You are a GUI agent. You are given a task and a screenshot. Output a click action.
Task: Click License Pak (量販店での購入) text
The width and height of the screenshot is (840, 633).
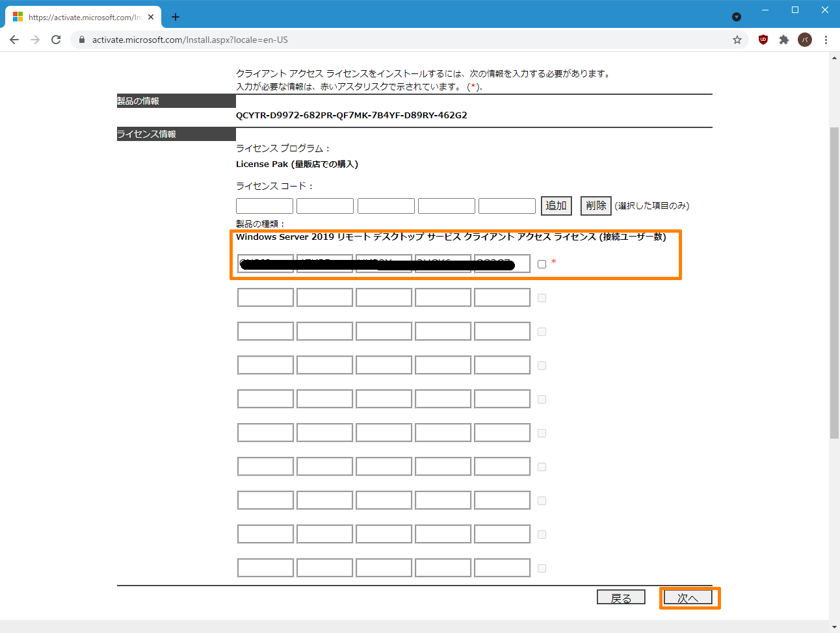297,164
